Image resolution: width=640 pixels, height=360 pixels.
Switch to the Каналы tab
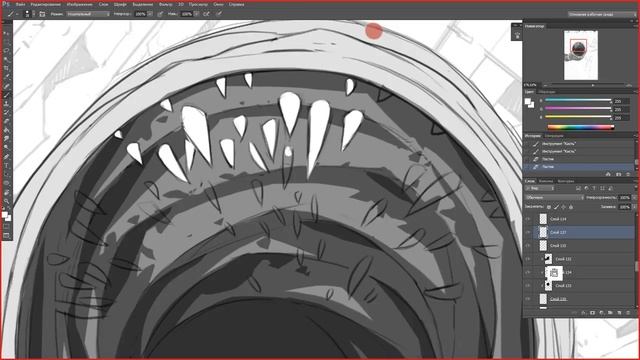546,181
